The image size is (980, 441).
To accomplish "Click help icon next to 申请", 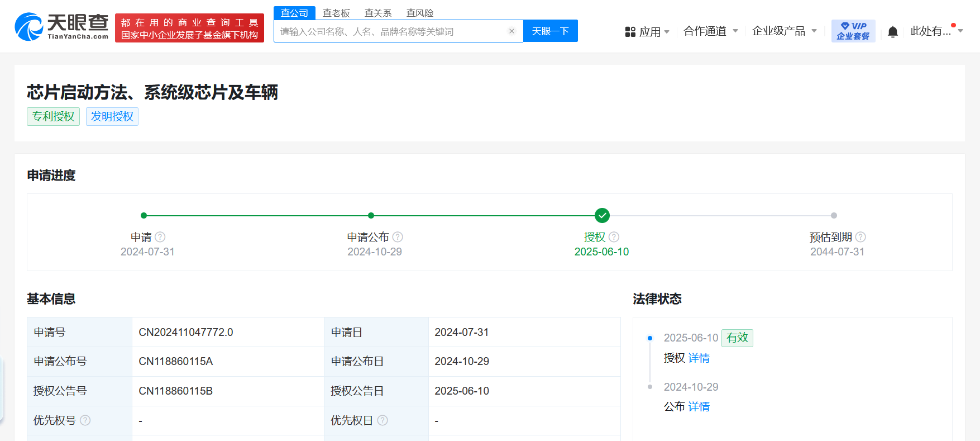I will click(x=160, y=237).
